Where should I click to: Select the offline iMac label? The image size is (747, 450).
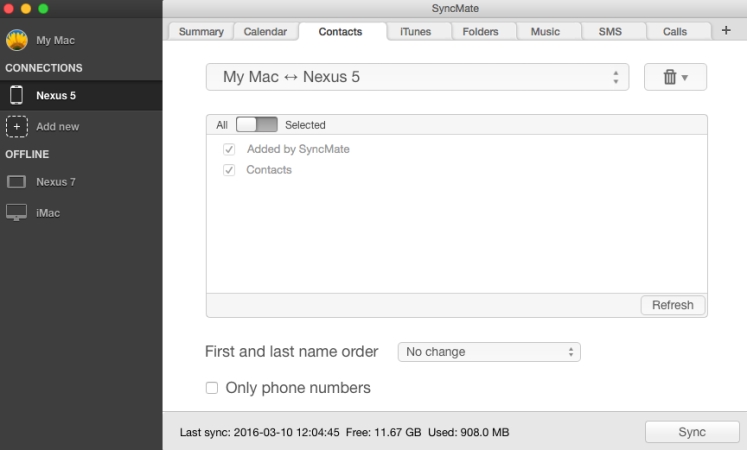48,213
